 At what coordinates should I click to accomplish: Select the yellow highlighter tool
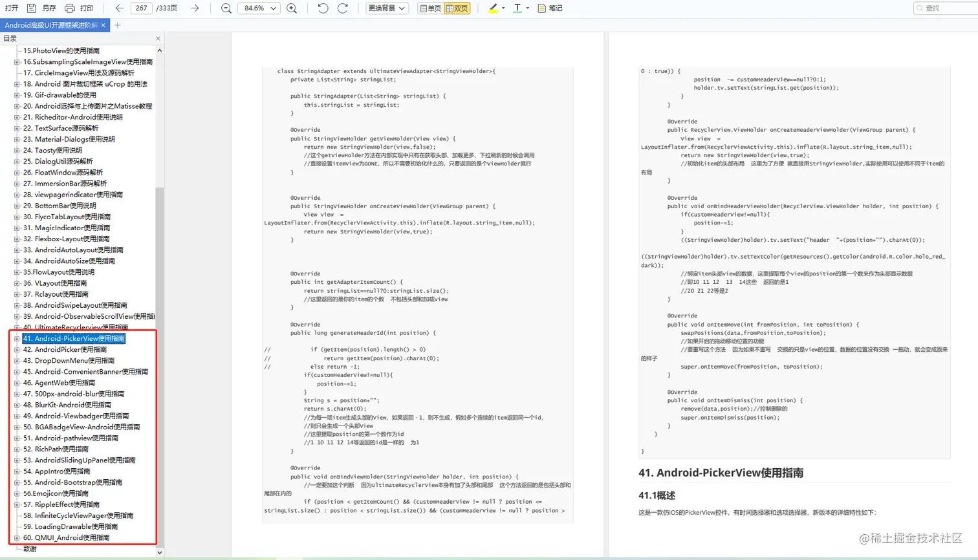click(x=493, y=8)
